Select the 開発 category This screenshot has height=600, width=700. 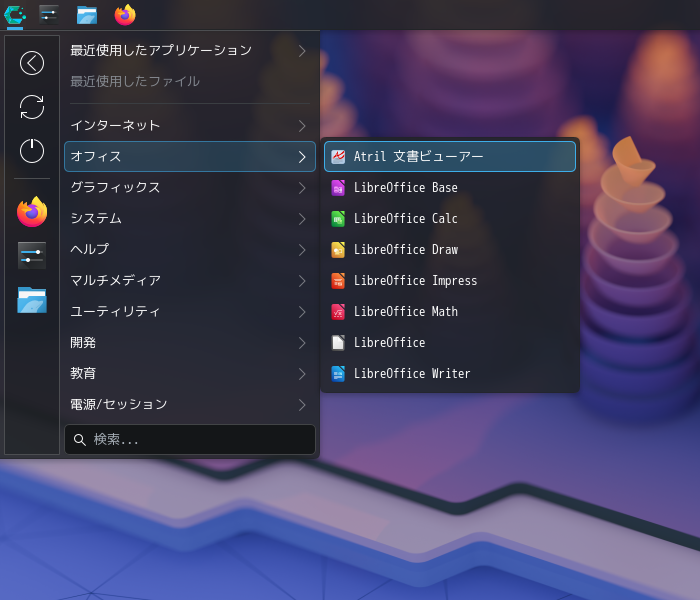tap(190, 343)
